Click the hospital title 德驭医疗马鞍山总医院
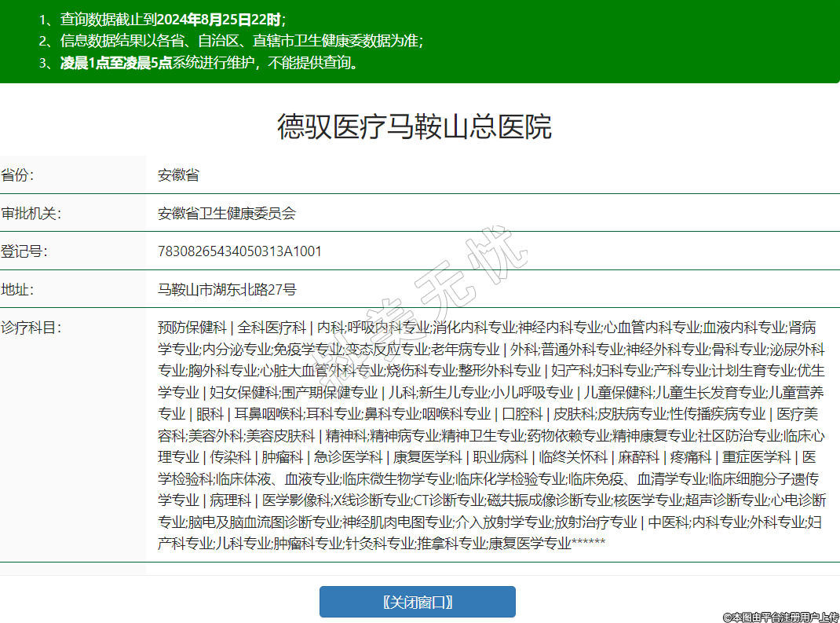 (414, 126)
